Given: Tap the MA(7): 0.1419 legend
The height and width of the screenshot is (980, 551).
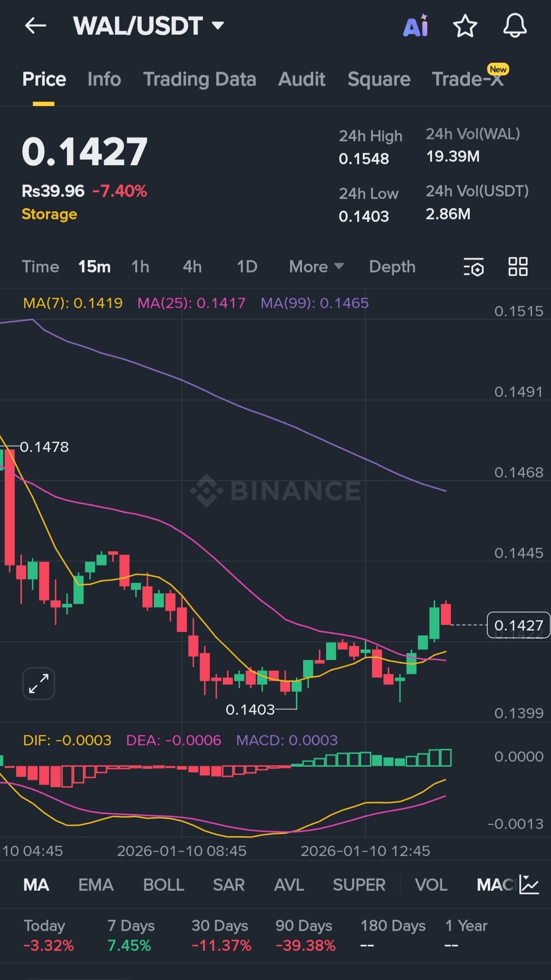Looking at the screenshot, I should tap(73, 303).
